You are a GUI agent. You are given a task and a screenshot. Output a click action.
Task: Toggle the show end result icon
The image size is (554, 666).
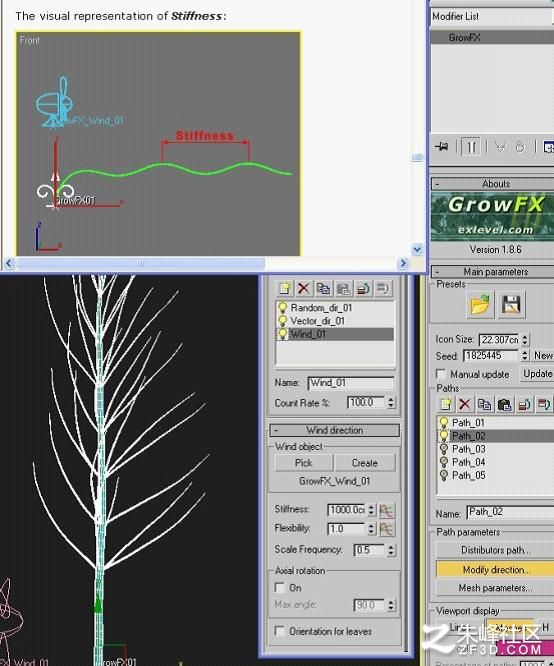click(471, 147)
